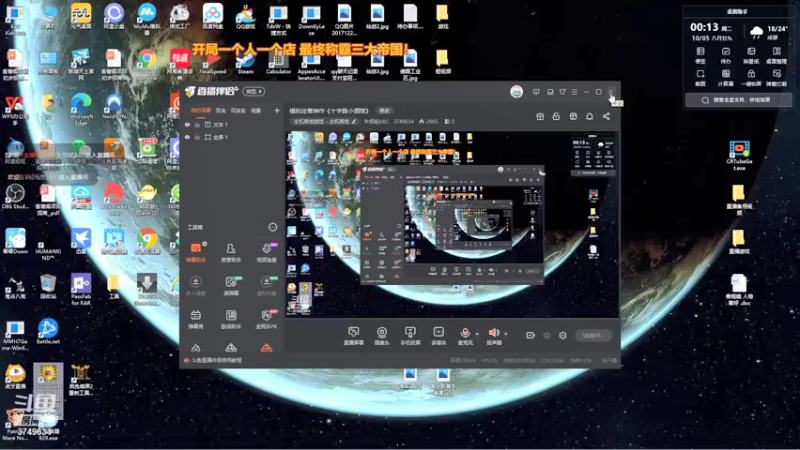The image size is (800, 450).
Task: Open the 房管助手 tool
Action: (231, 253)
